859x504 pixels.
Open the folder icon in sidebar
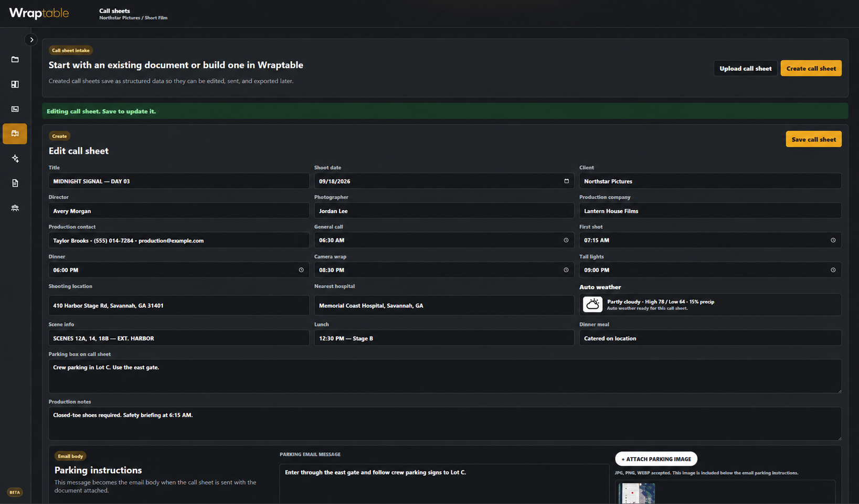point(15,59)
